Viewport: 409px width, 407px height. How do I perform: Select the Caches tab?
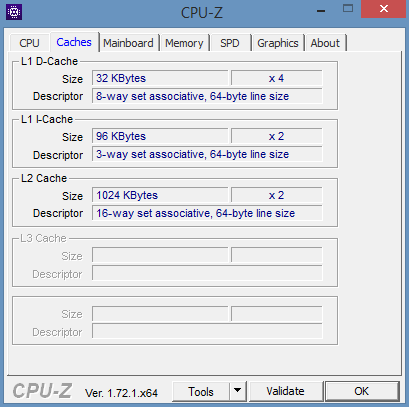pyautogui.click(x=74, y=42)
